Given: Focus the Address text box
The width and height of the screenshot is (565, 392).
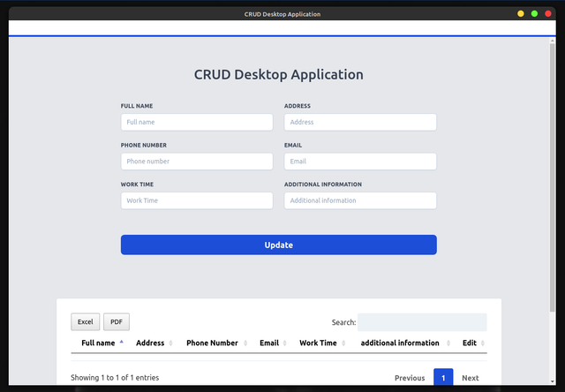Looking at the screenshot, I should [x=360, y=122].
